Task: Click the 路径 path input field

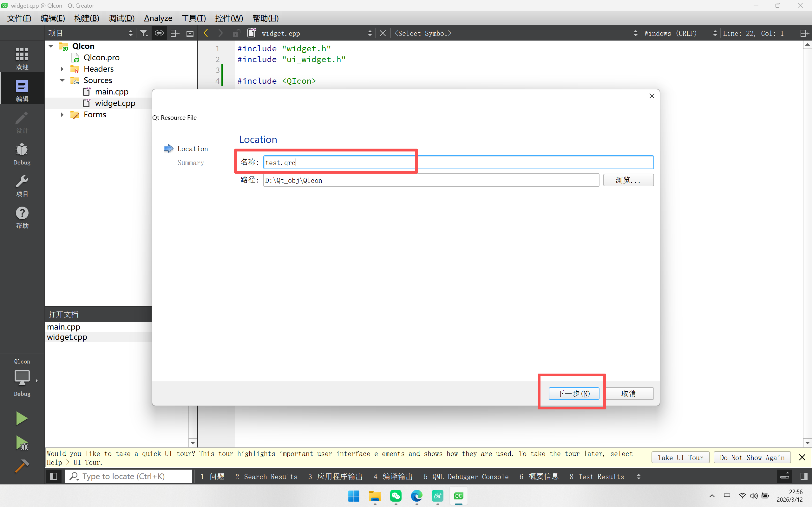Action: 431,180
